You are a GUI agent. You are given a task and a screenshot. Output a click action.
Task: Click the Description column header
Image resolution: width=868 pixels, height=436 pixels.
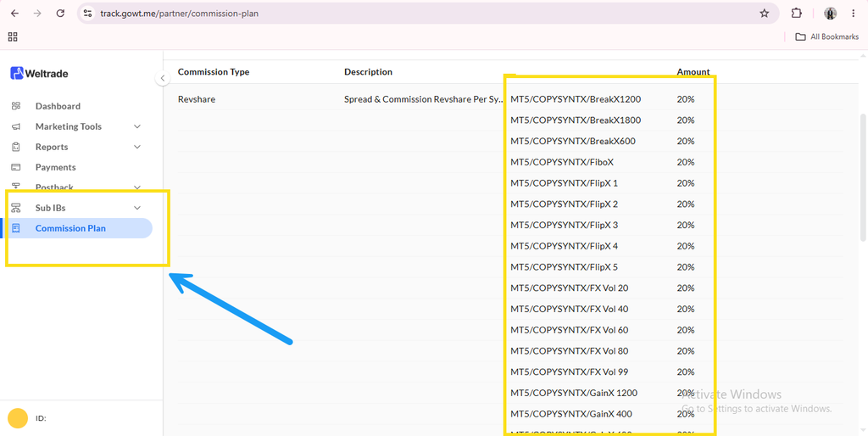pyautogui.click(x=368, y=72)
